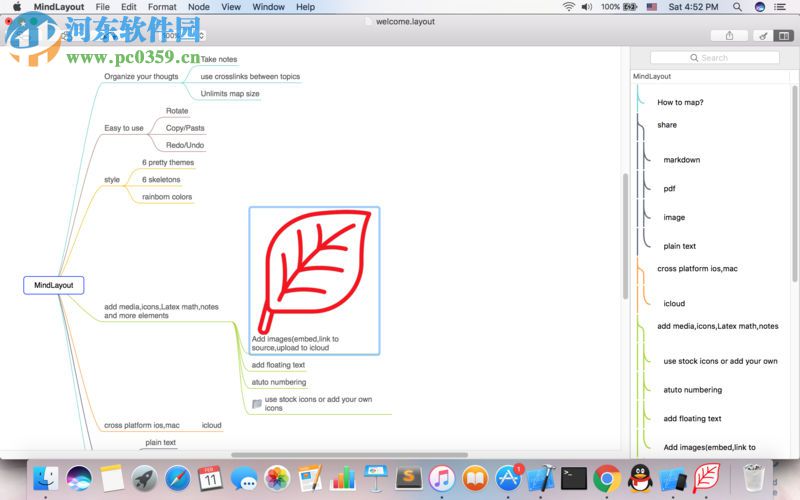Open the Help menu
The image size is (800, 500).
tap(305, 7)
